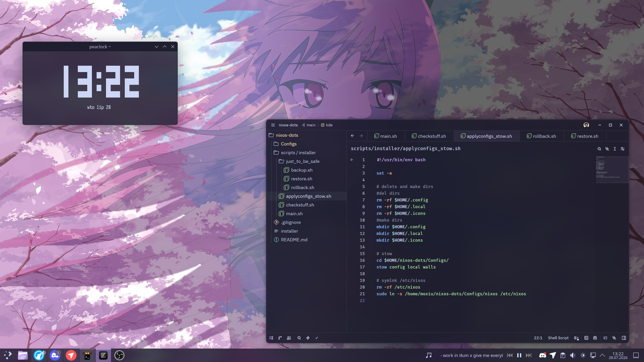Shade the peaclock window with down chevron

(x=157, y=47)
